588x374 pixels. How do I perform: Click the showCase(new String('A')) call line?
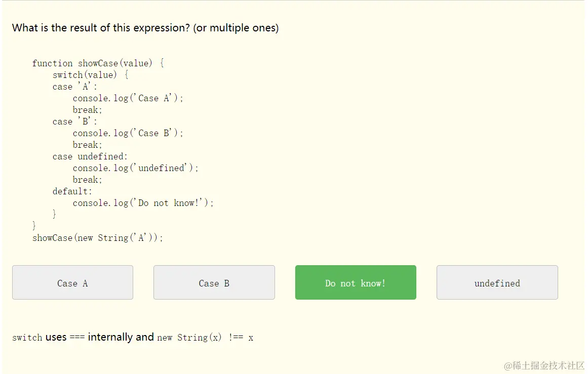98,238
